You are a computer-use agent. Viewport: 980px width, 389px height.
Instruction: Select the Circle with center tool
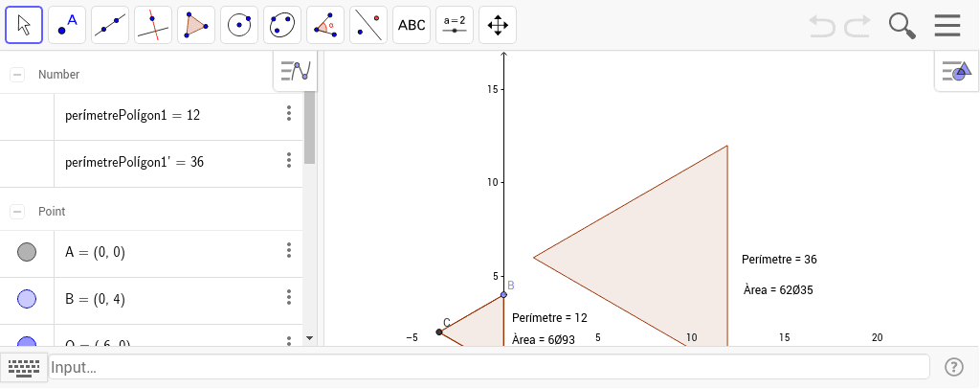tap(239, 25)
